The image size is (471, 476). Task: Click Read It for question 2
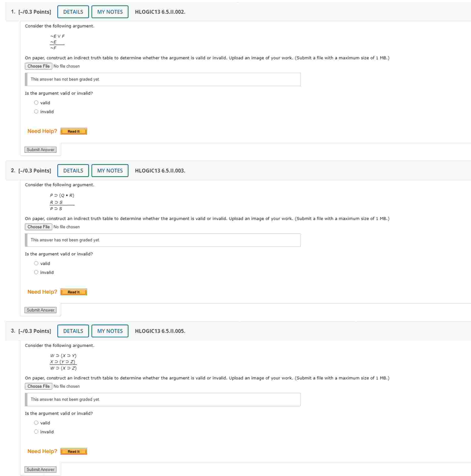[x=74, y=292]
